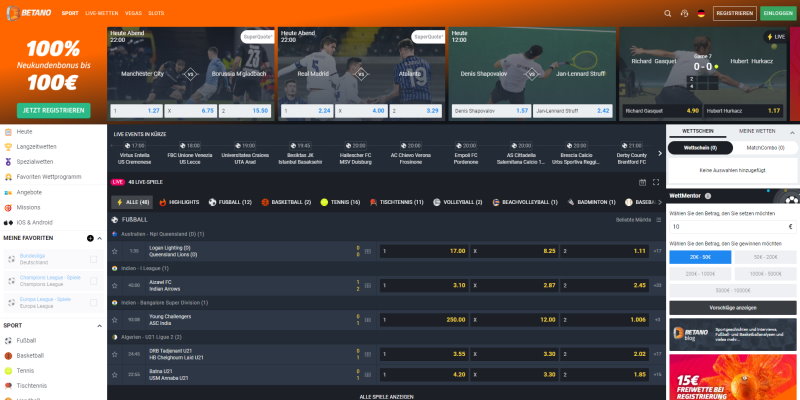Open stats icon for Logan Lighting match

click(368, 251)
